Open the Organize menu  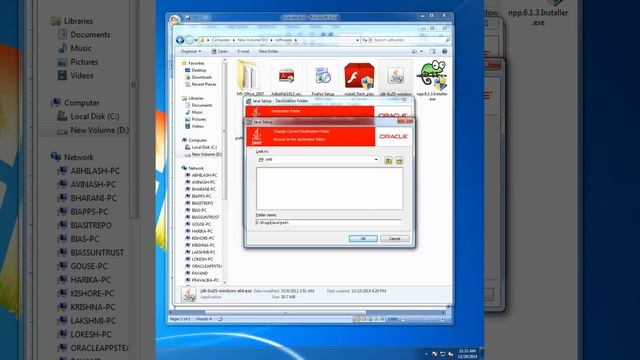click(x=191, y=51)
